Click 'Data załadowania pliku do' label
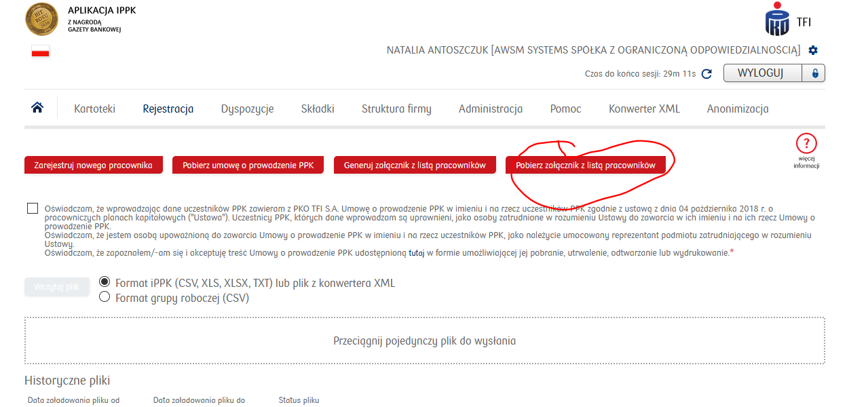The height and width of the screenshot is (407, 868). point(199,400)
